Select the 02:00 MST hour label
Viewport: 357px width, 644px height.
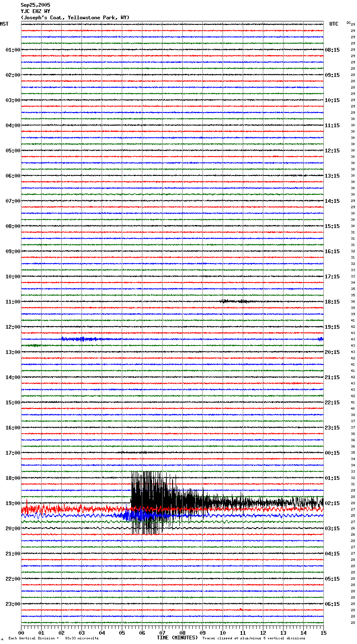click(13, 75)
